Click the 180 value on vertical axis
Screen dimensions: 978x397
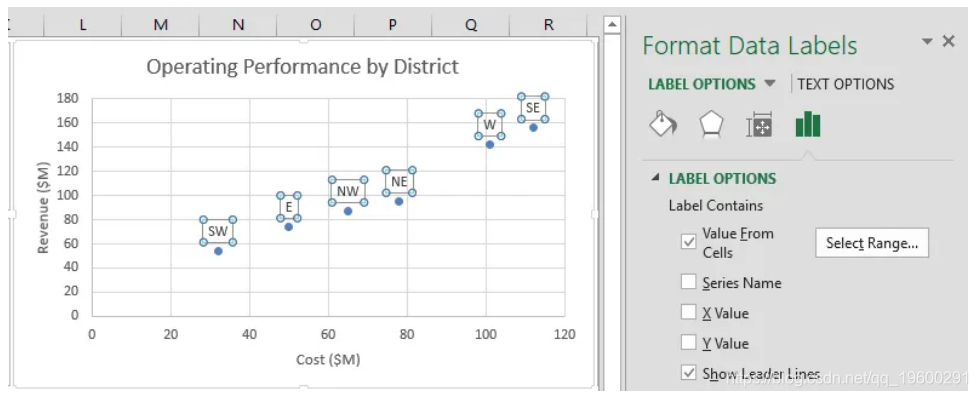click(68, 98)
